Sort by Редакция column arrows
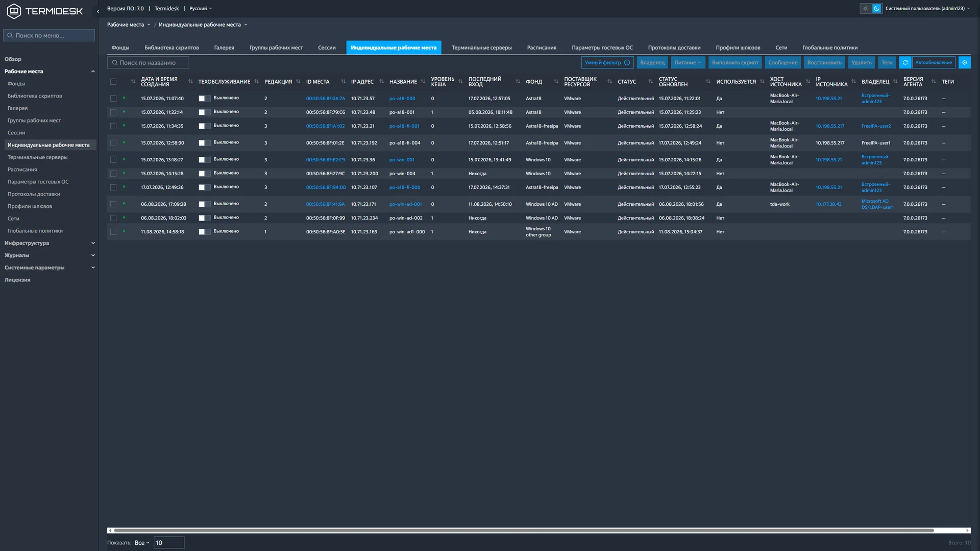The height and width of the screenshot is (551, 980). click(x=298, y=82)
